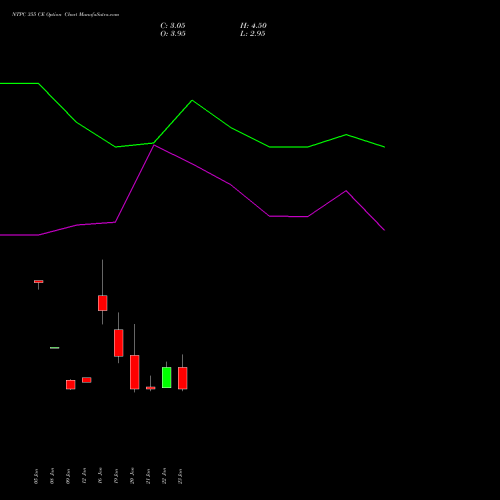
Task: Click the 20 Jan date label
Action: coord(132,476)
